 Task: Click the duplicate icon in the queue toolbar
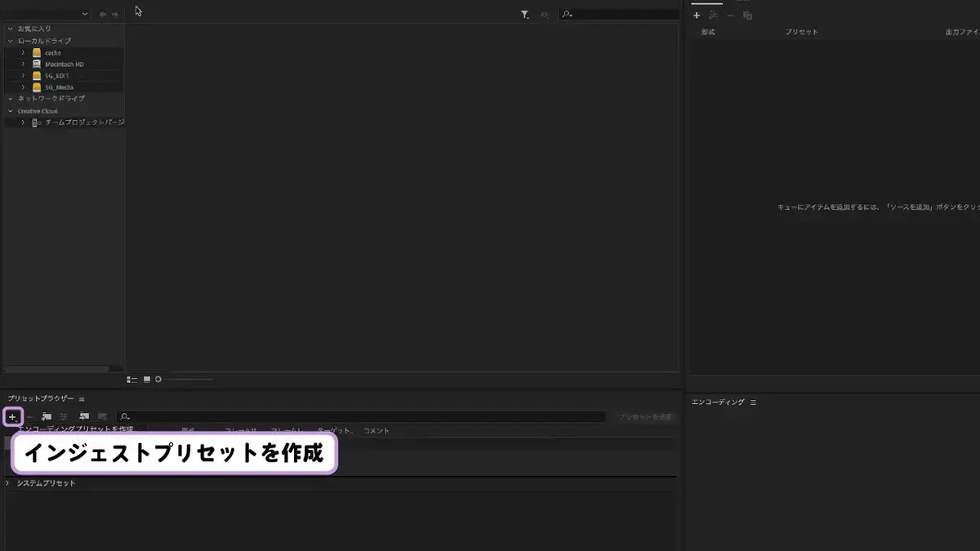pos(747,16)
